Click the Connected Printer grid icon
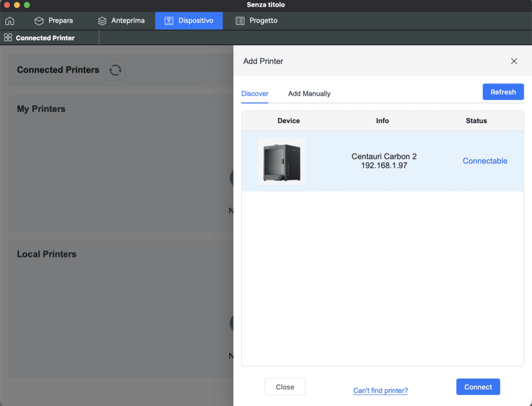The height and width of the screenshot is (406, 532). [x=8, y=38]
